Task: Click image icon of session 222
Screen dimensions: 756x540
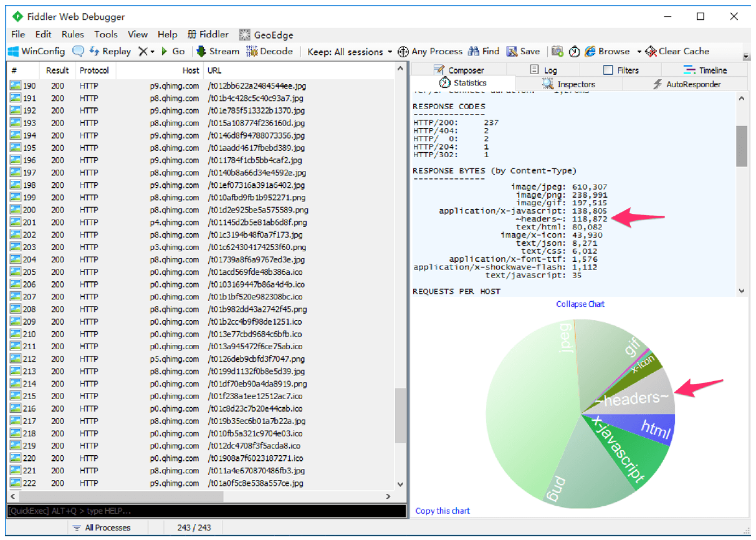Action: [x=16, y=483]
